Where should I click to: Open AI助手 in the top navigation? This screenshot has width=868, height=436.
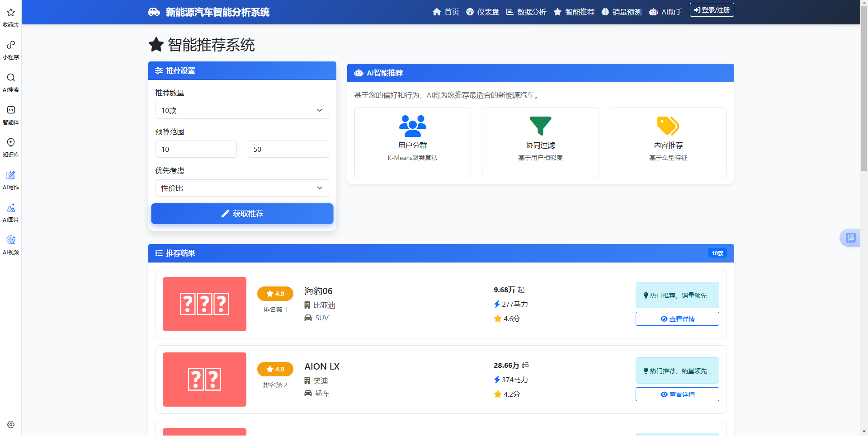tap(666, 12)
